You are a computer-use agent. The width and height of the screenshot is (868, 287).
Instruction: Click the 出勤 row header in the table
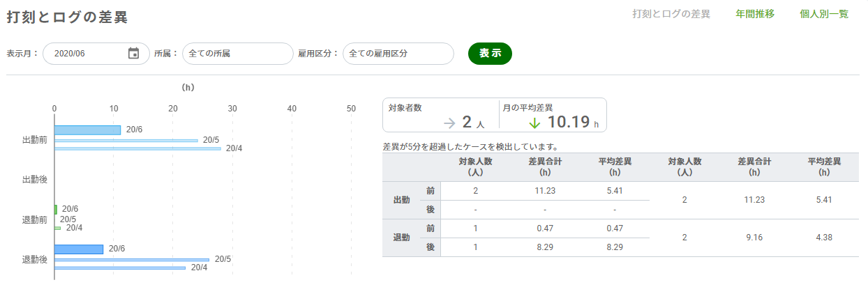(401, 200)
